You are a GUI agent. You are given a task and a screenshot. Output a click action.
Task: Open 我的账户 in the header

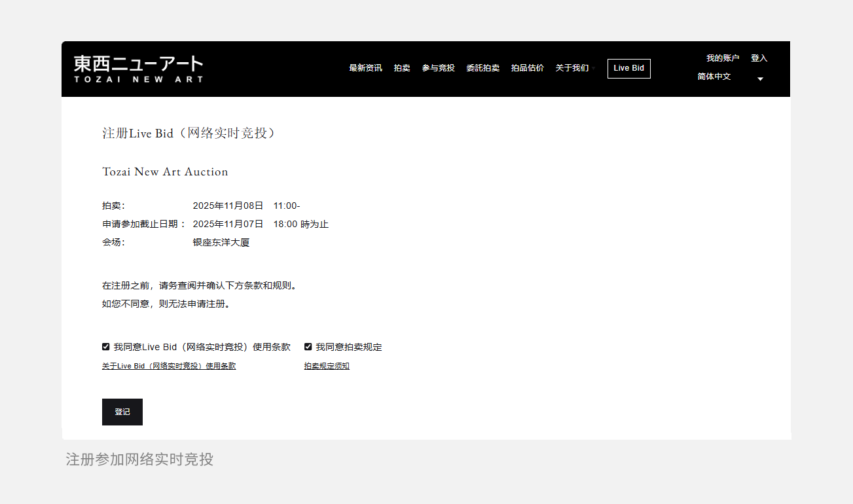point(722,58)
